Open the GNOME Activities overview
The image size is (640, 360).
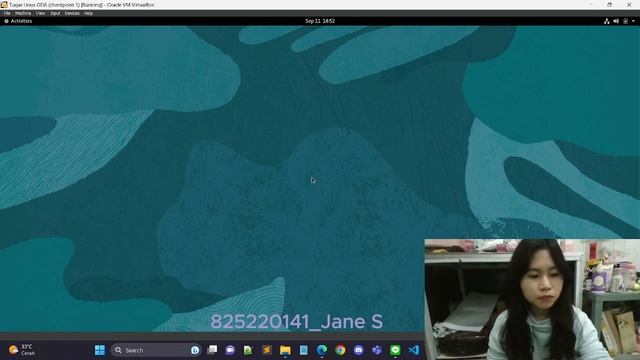[x=18, y=21]
